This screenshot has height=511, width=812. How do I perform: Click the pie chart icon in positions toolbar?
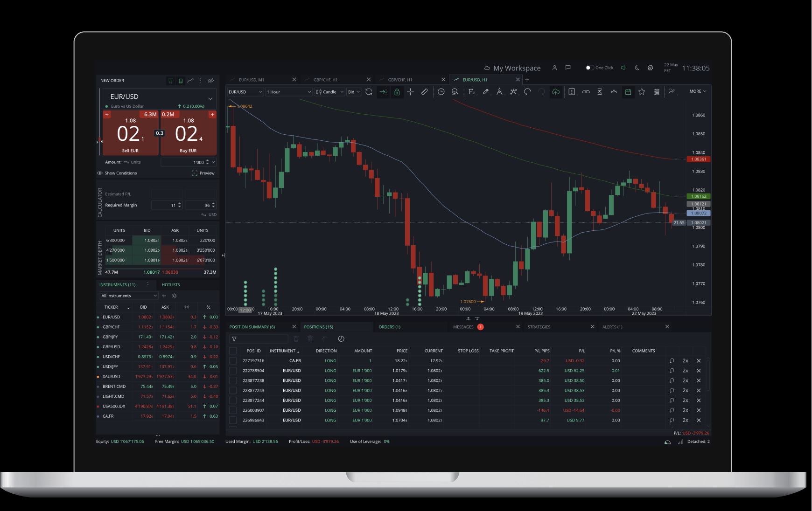(x=341, y=339)
